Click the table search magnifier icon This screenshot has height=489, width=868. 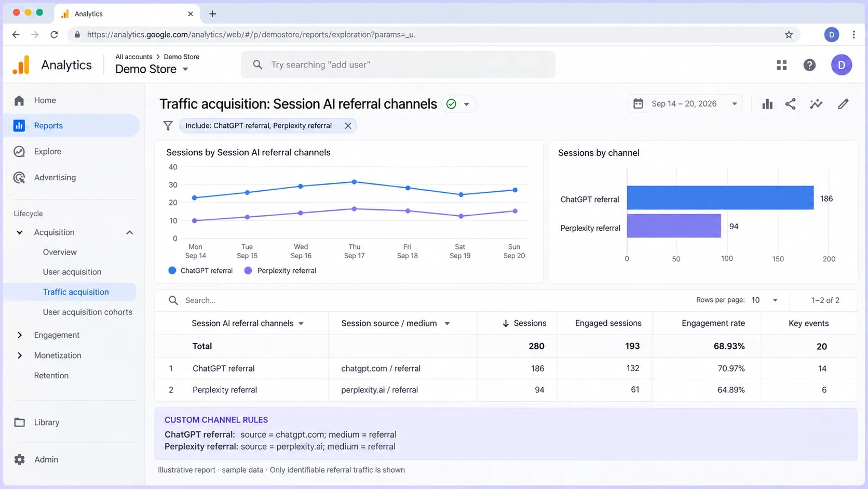173,300
